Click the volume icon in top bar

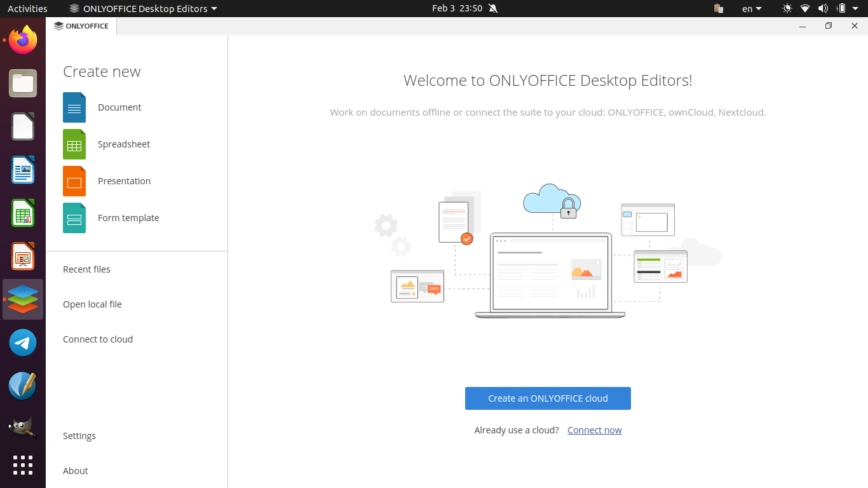[x=823, y=8]
